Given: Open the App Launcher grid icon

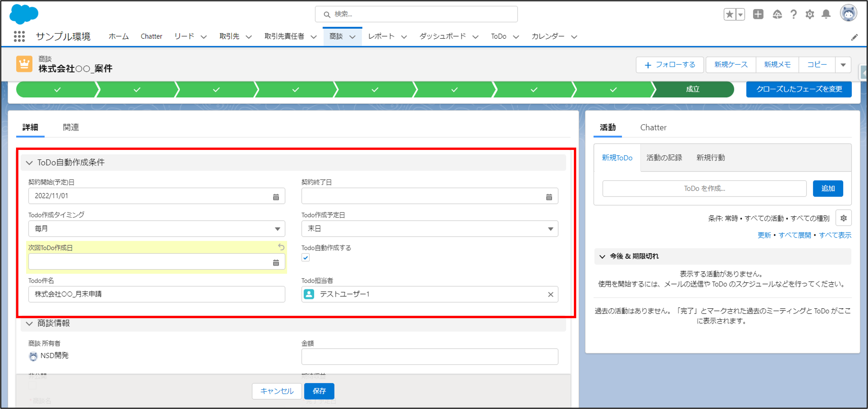Looking at the screenshot, I should 19,36.
